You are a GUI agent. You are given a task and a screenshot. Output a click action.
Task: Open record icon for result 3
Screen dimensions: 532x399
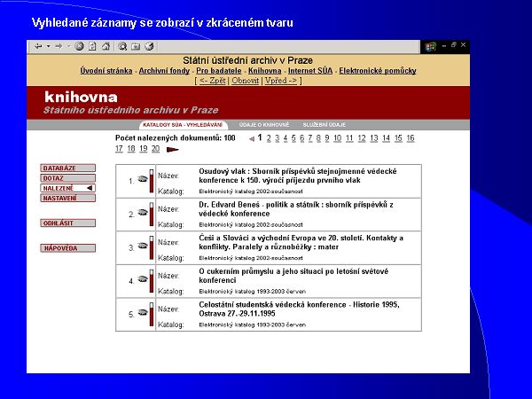(142, 248)
